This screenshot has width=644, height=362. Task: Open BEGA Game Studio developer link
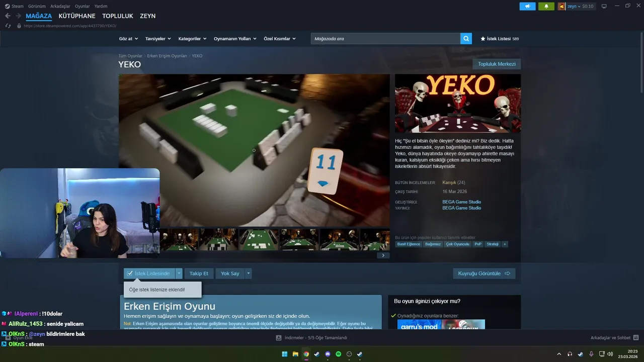(461, 202)
